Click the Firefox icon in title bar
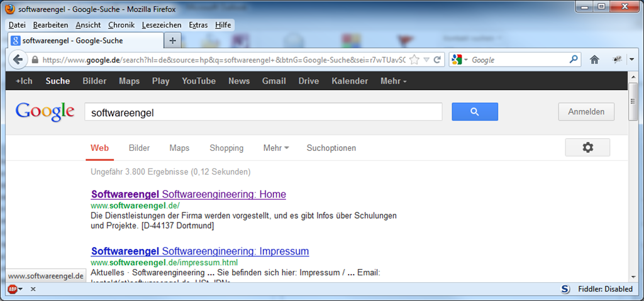 11,8
